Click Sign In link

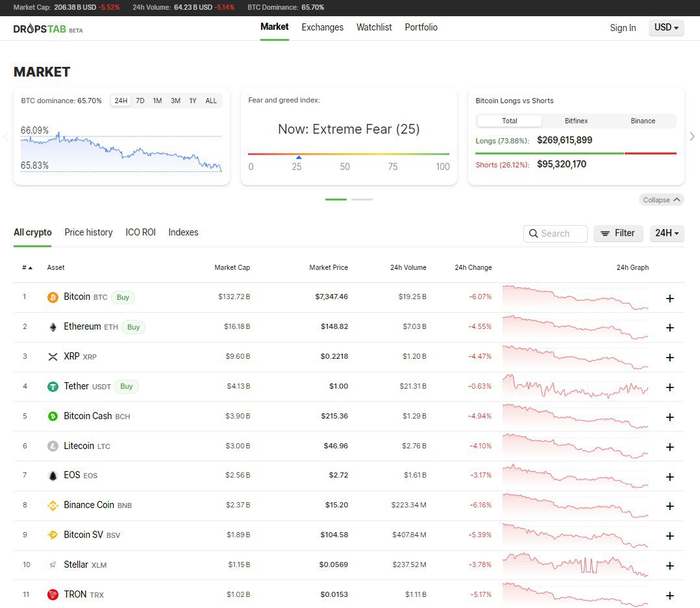tap(623, 28)
